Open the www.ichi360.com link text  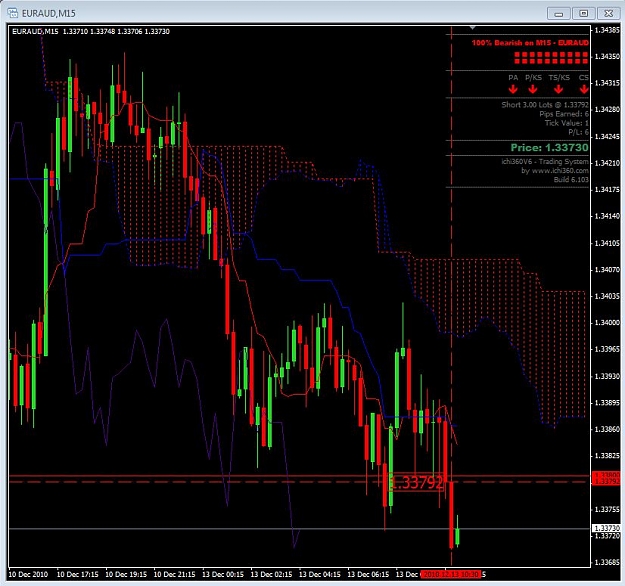560,171
